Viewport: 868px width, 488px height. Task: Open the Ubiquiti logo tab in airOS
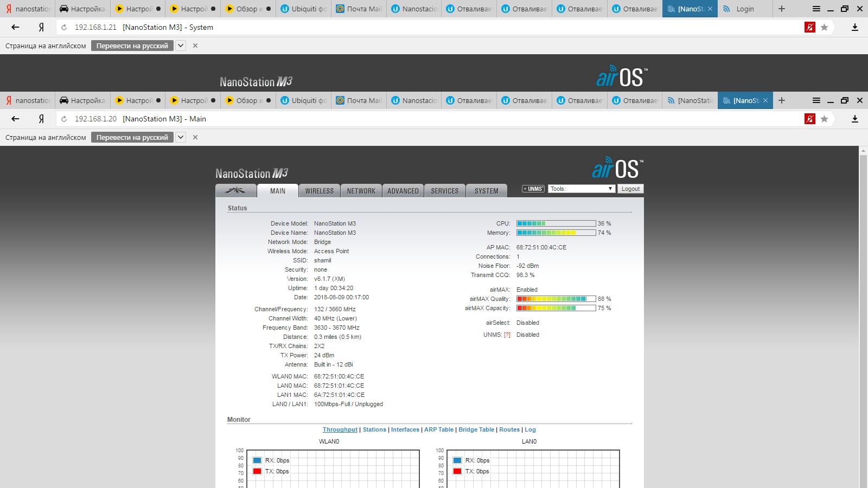(x=235, y=191)
